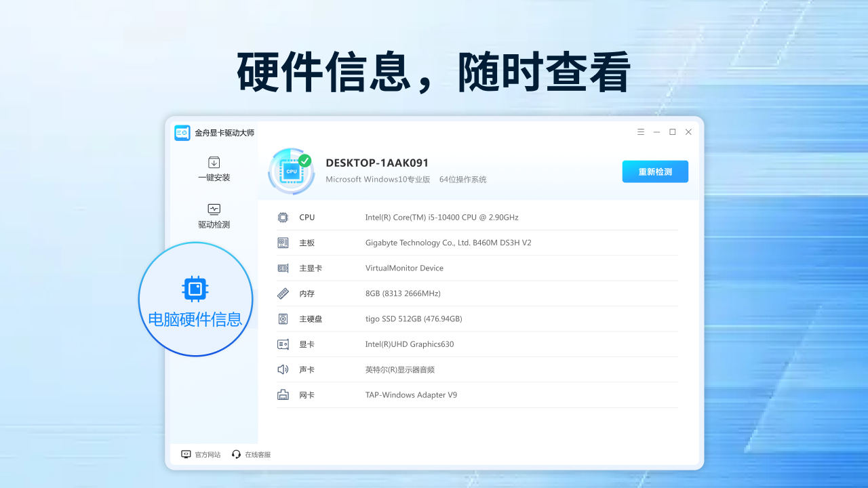Viewport: 868px width, 488px height.
Task: Click the CPU row label
Action: [307, 218]
